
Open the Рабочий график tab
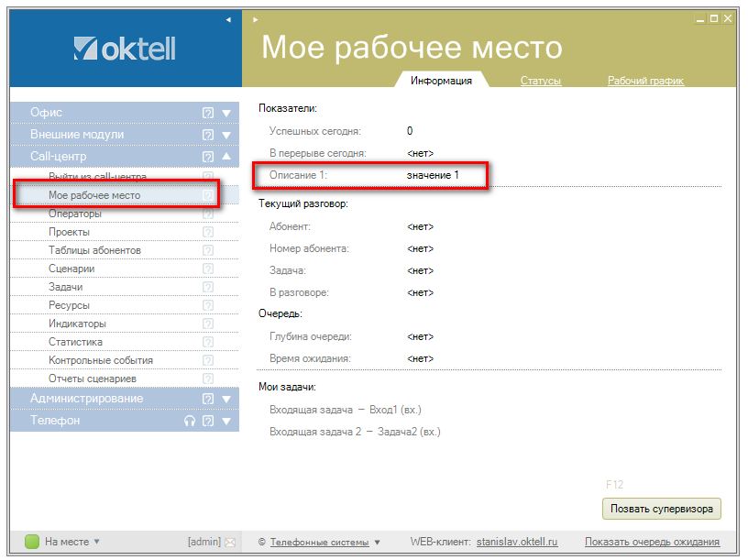pos(645,81)
